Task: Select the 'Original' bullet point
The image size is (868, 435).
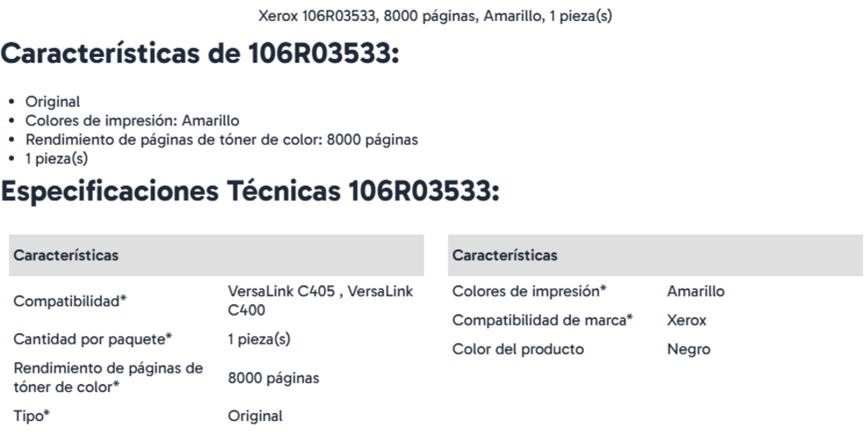Action: [53, 102]
